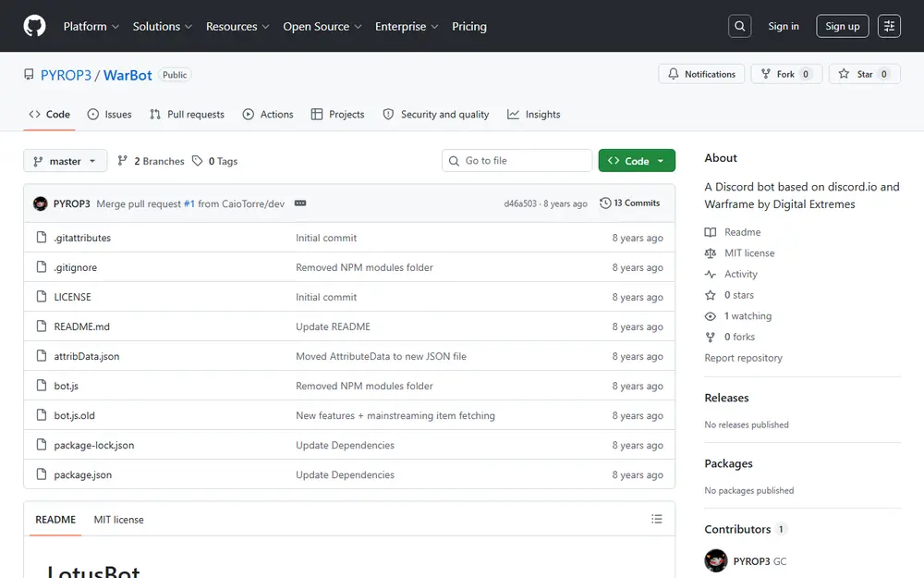Open the bot.js file

pyautogui.click(x=66, y=386)
